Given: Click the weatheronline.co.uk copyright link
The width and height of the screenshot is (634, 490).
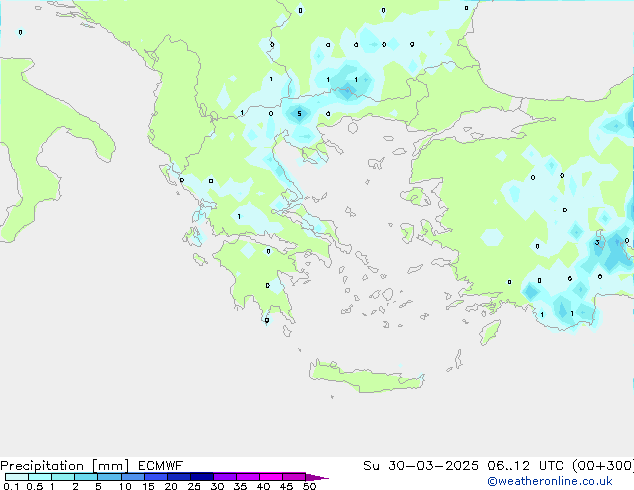Looking at the screenshot, I should 550,482.
